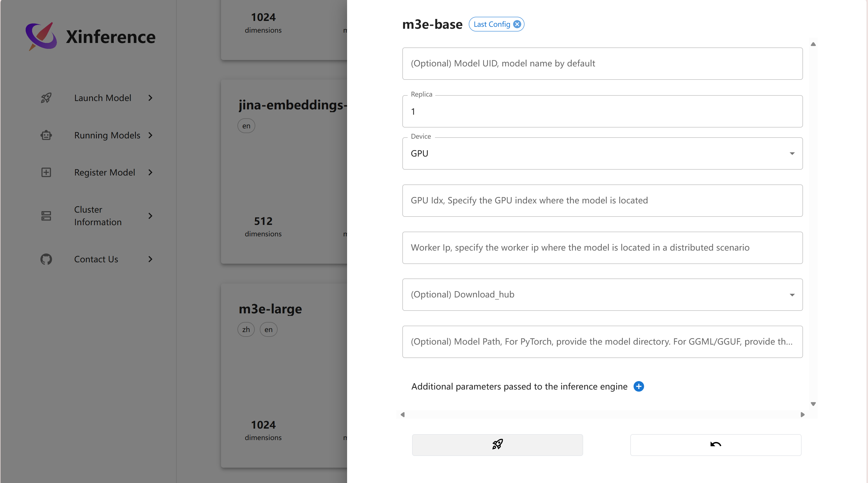Click the Model Path input field
The image size is (868, 483).
coord(602,342)
